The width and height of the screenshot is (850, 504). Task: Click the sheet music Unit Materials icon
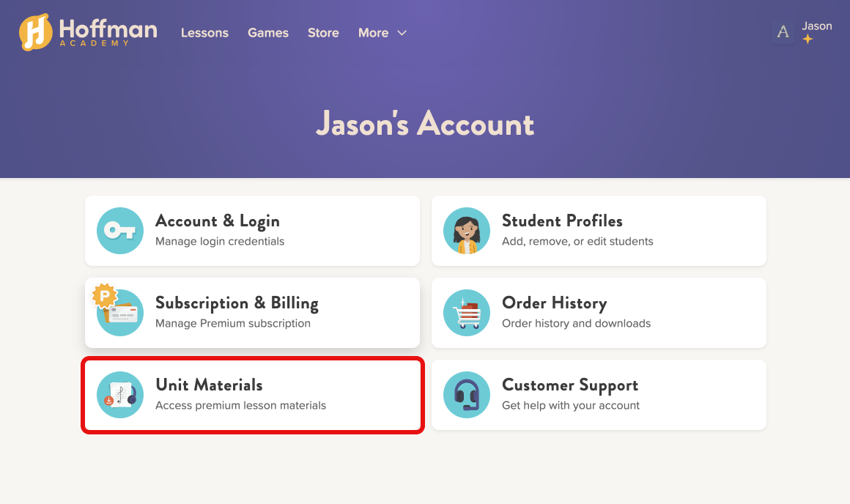pos(120,395)
